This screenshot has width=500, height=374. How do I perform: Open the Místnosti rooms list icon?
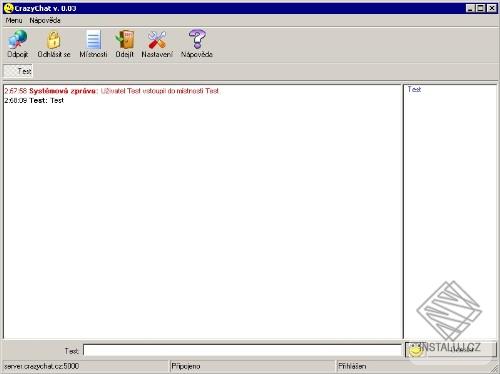[x=93, y=39]
